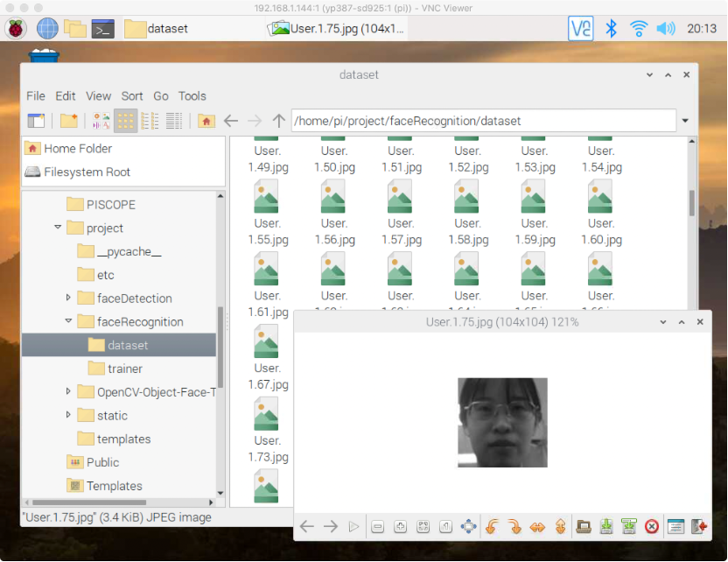Collapse the faceRecognition folder tree
The width and height of the screenshot is (728, 562).
69,321
